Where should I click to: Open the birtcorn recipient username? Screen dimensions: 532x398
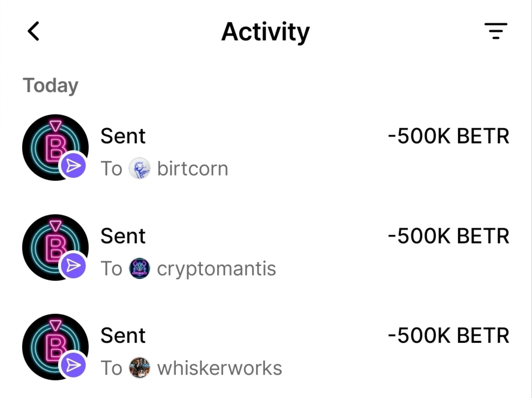click(193, 169)
